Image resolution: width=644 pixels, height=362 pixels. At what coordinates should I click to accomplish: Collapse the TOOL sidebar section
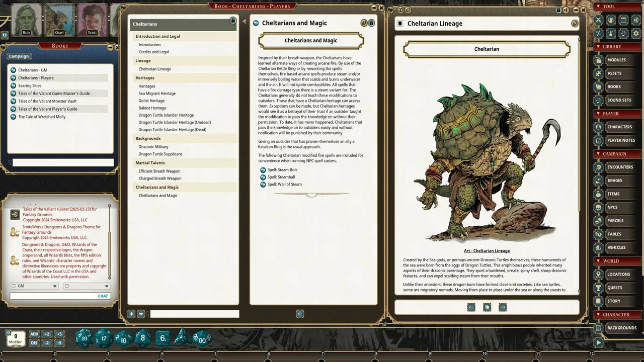[598, 7]
